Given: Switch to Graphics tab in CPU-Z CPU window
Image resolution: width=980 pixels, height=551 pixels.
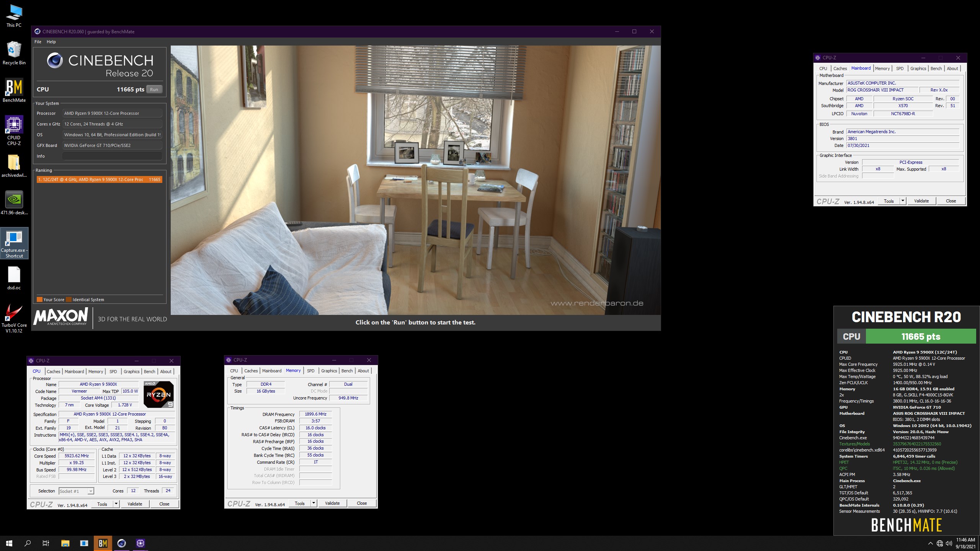Looking at the screenshot, I should (x=132, y=372).
